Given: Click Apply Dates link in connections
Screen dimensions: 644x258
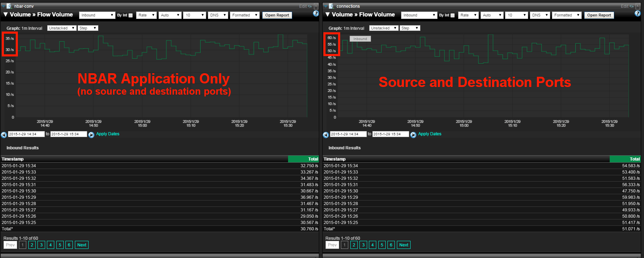Looking at the screenshot, I should click(x=430, y=134).
